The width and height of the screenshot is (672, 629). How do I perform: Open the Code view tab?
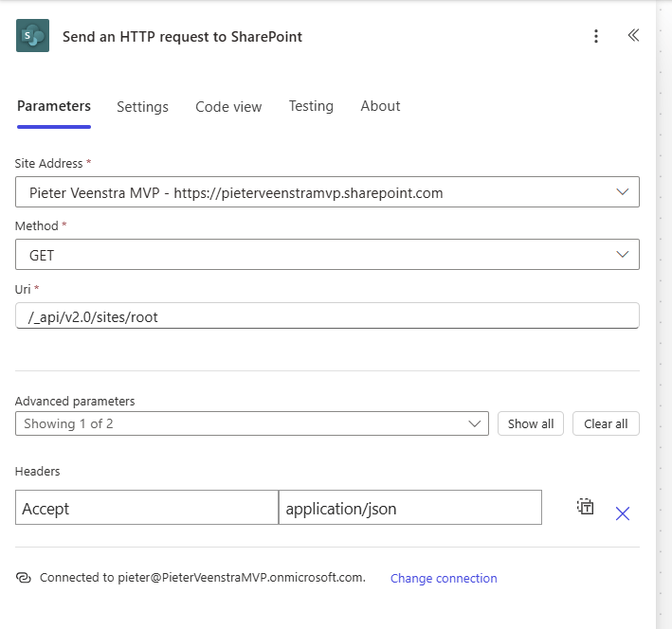click(228, 107)
